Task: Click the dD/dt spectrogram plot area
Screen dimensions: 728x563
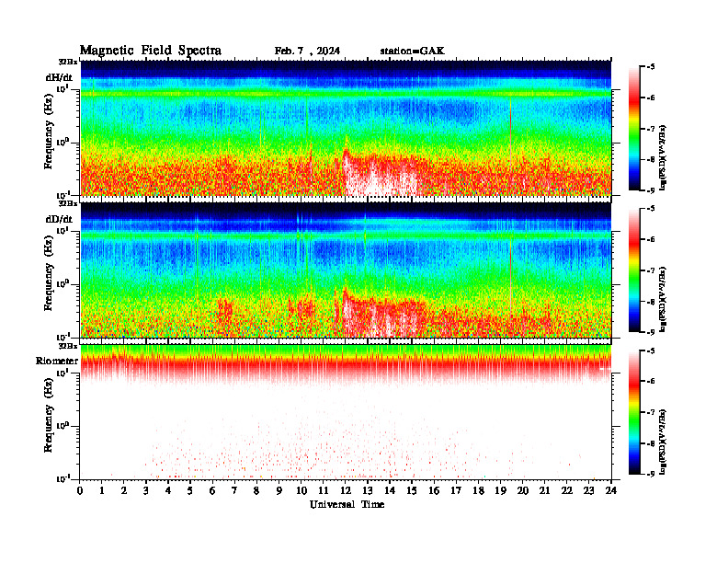Action: (x=346, y=270)
